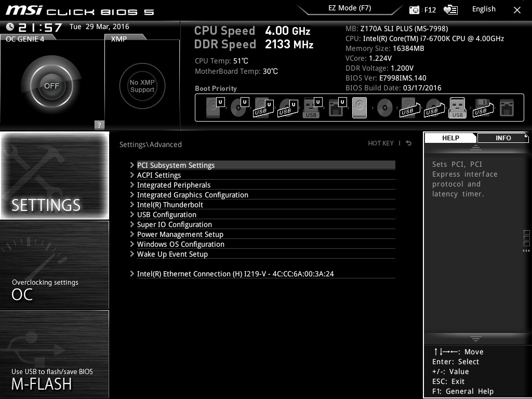Image resolution: width=532 pixels, height=399 pixels.
Task: Click the question mark help icon under OC Genie
Action: [99, 125]
